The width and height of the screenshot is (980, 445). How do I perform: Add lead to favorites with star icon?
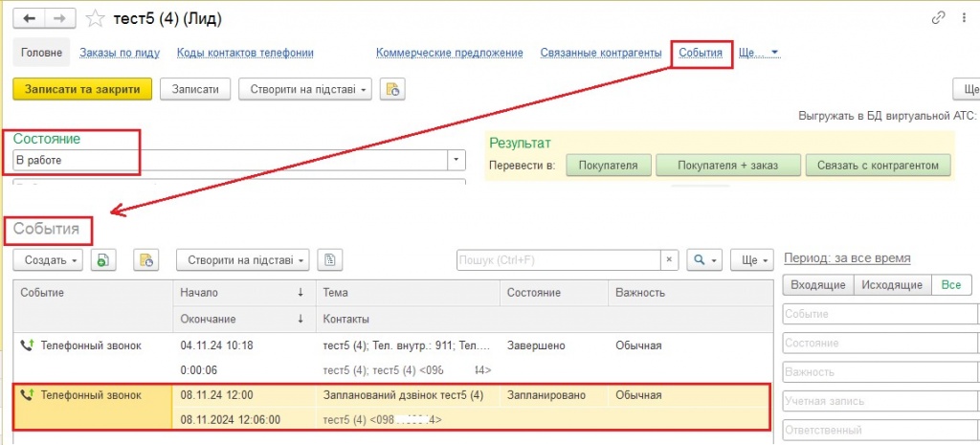[x=95, y=18]
